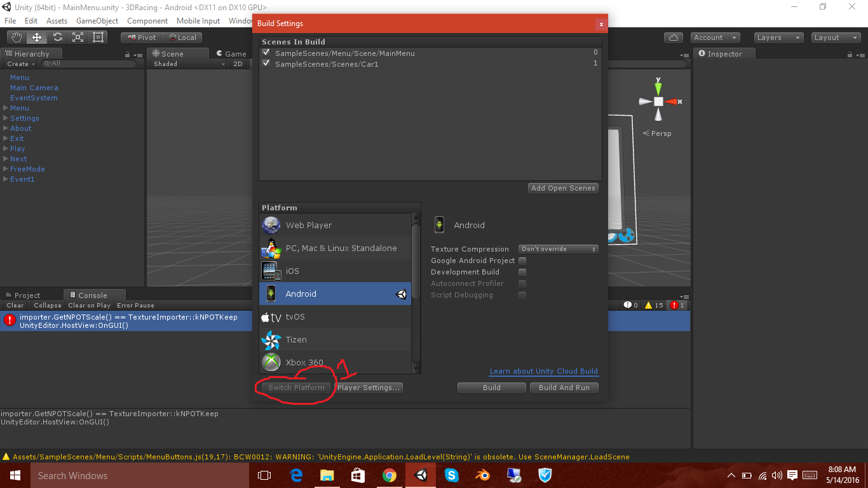
Task: Open the Layout dropdown
Action: [836, 37]
